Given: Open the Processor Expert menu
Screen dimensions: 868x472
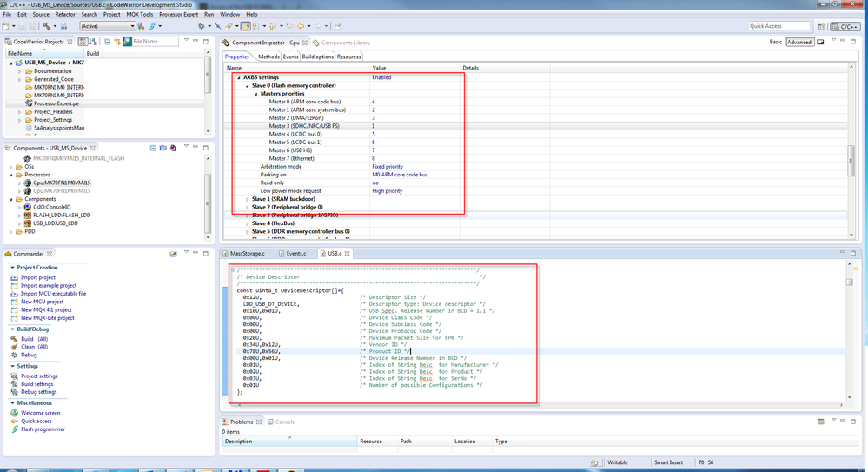Looking at the screenshot, I should point(178,15).
